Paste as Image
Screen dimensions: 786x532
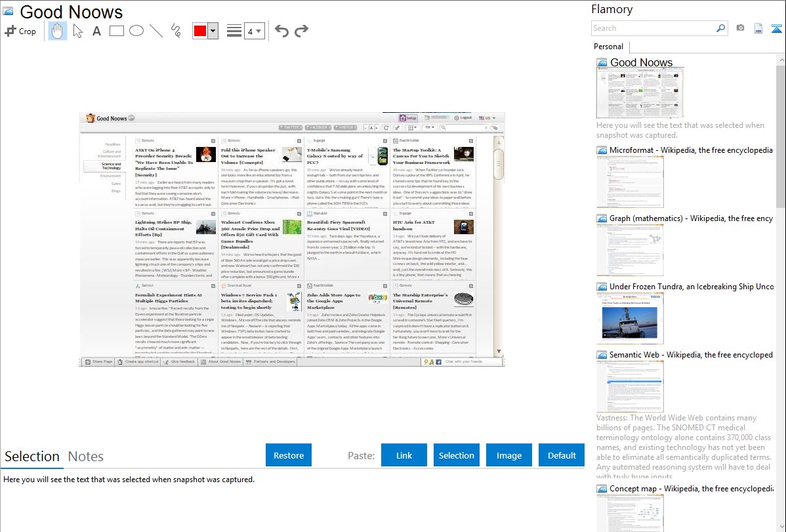508,455
